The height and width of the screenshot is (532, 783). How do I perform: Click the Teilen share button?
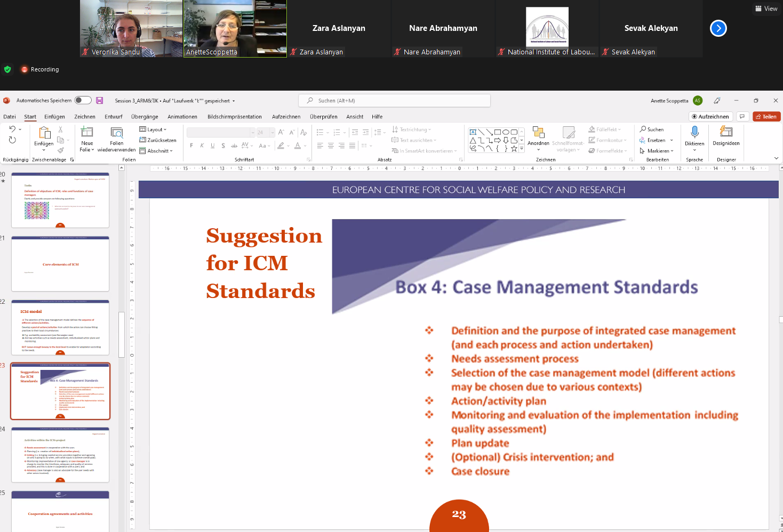pyautogui.click(x=766, y=116)
